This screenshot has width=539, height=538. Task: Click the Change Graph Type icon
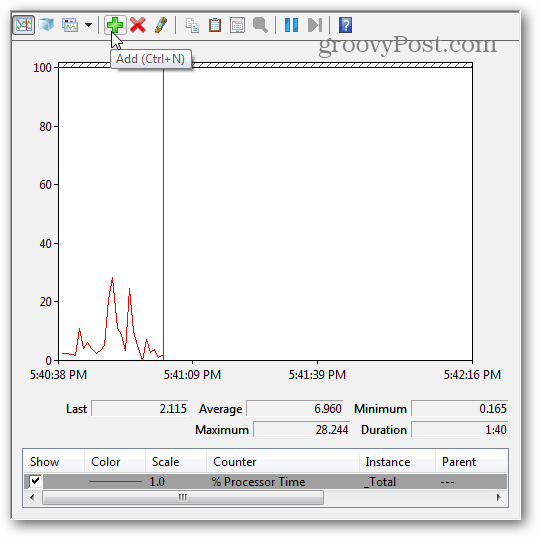[70, 25]
